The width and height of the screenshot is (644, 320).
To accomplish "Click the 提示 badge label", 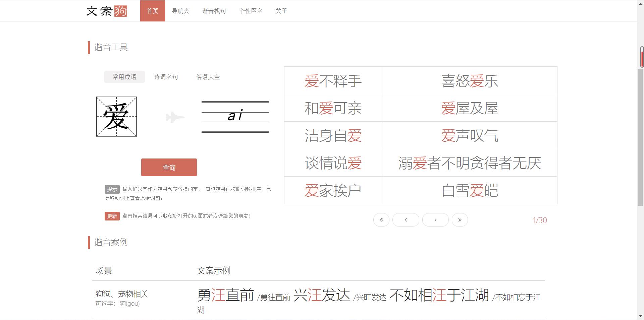I will 112,189.
